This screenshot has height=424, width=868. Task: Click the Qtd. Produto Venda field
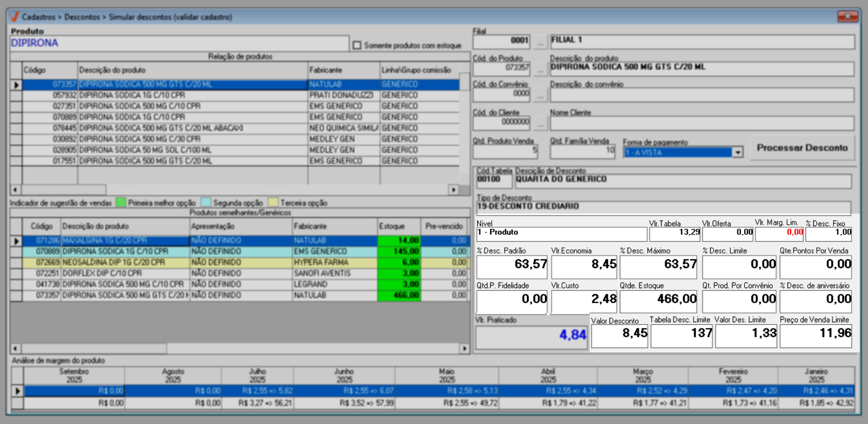click(505, 151)
